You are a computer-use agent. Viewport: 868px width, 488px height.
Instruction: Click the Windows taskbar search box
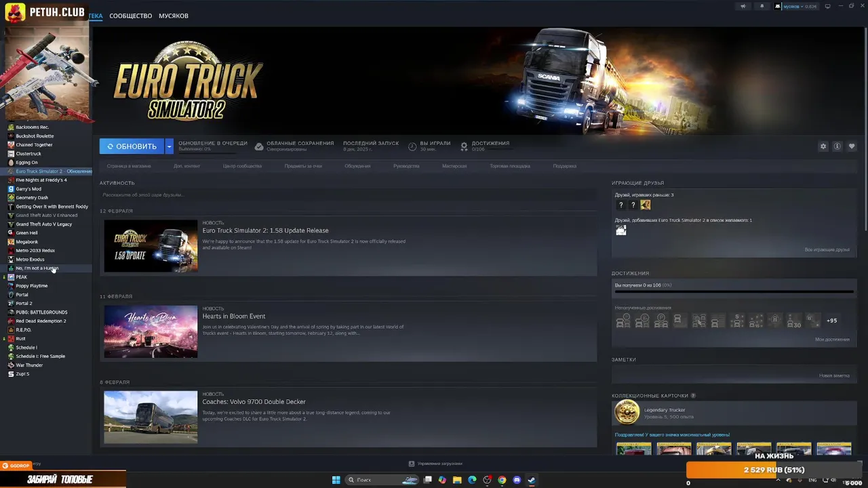[382, 480]
